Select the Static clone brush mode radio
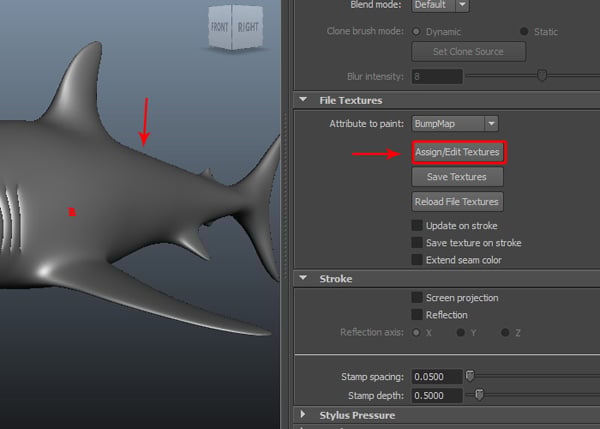 coord(524,31)
